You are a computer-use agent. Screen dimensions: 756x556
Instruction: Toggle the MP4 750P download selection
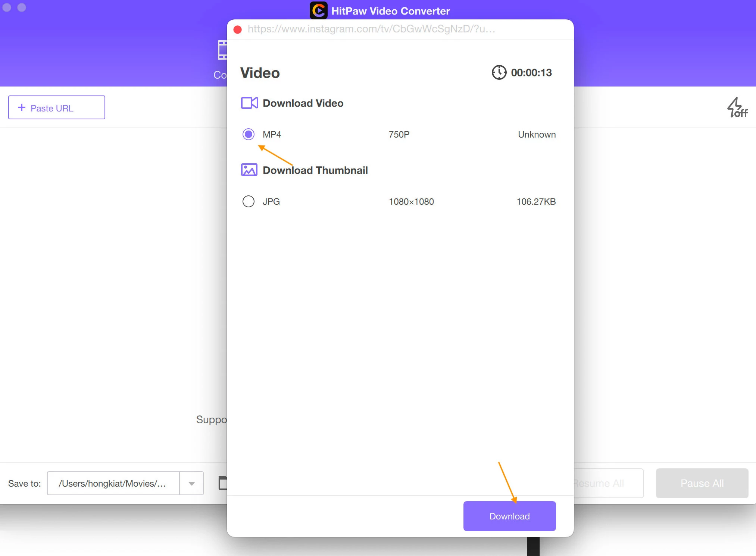(x=249, y=134)
